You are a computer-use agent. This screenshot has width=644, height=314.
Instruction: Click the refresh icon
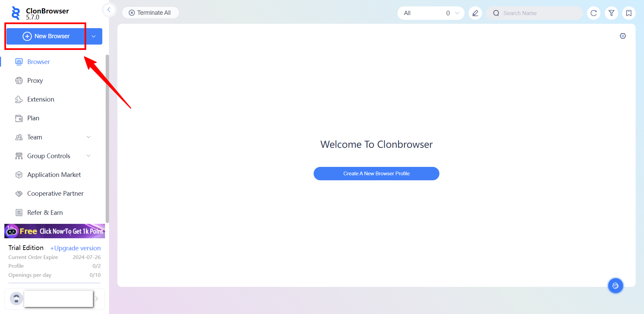pyautogui.click(x=594, y=13)
